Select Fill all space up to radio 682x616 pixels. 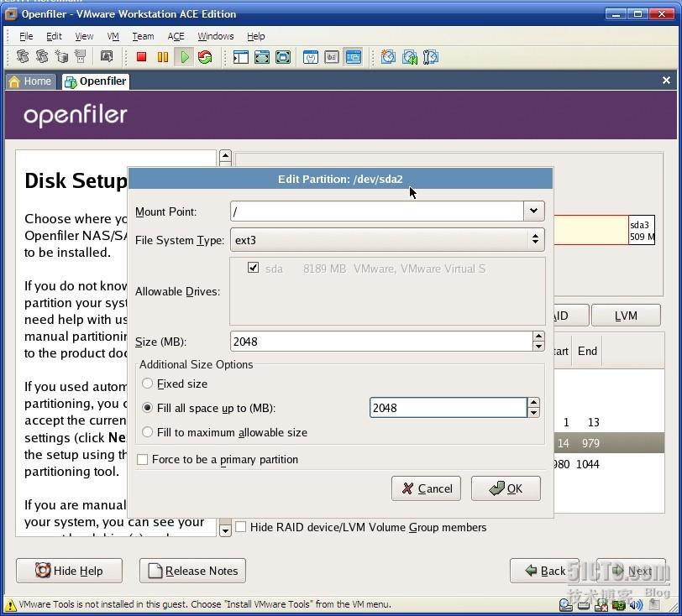148,408
